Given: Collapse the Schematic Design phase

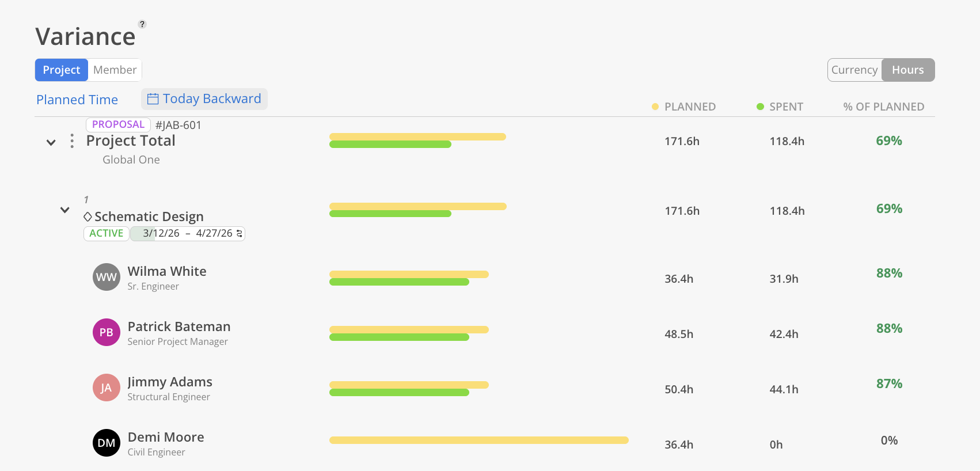Looking at the screenshot, I should pyautogui.click(x=65, y=210).
